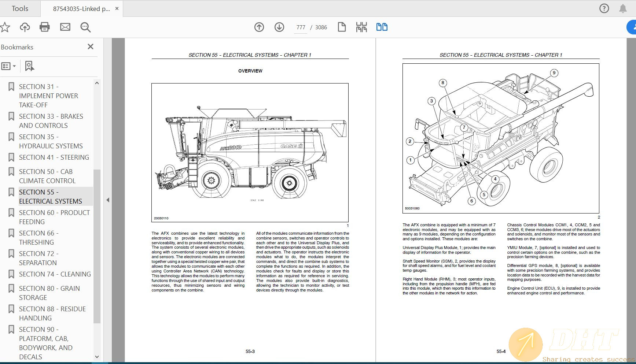636x364 pixels.
Task: Click bookmark icon beside SECTION 74 - CLEANING
Action: [11, 274]
